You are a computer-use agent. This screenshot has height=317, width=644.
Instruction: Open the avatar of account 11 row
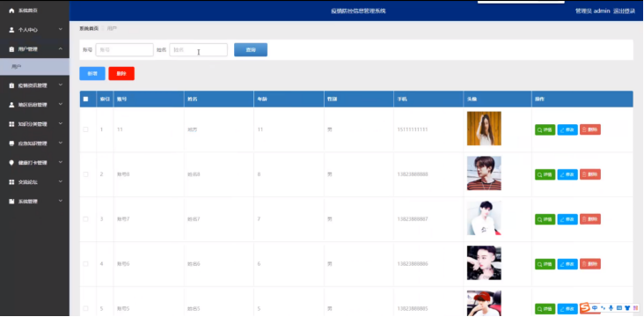[484, 129]
